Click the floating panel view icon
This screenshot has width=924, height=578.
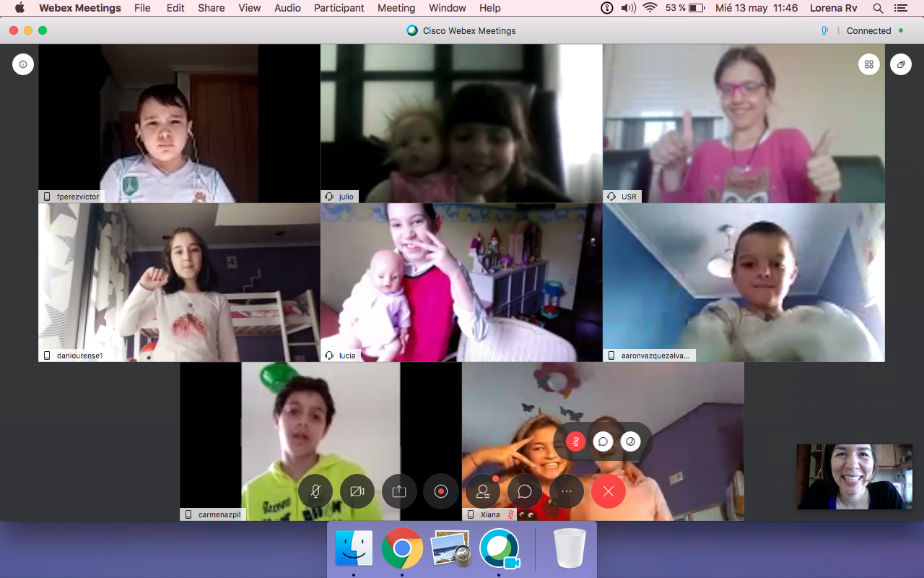point(901,64)
